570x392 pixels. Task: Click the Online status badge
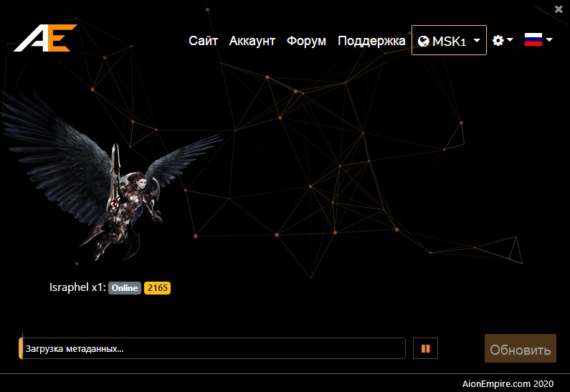coord(124,288)
